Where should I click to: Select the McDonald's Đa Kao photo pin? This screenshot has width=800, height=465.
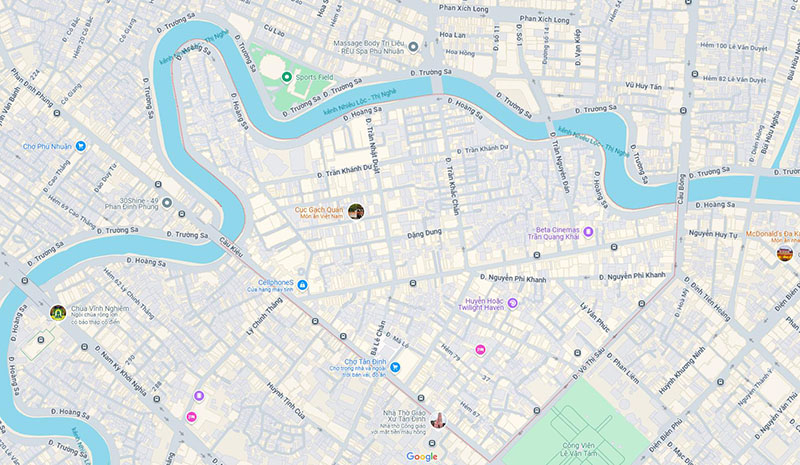pos(785,253)
